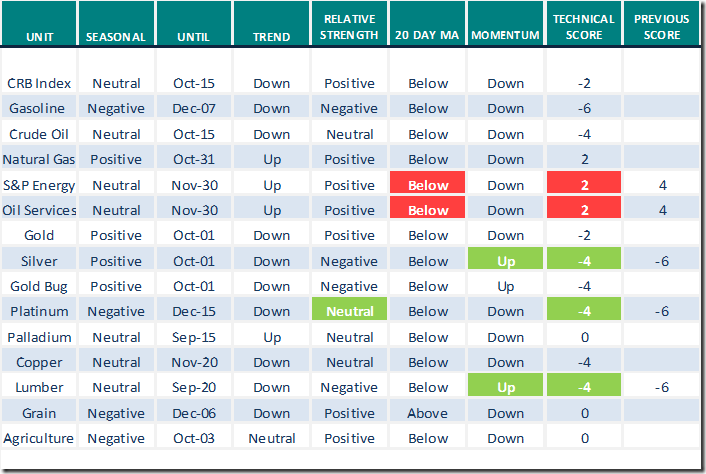Select the RELATIVE STRENGTH header cell
706x474 pixels.
[349, 27]
